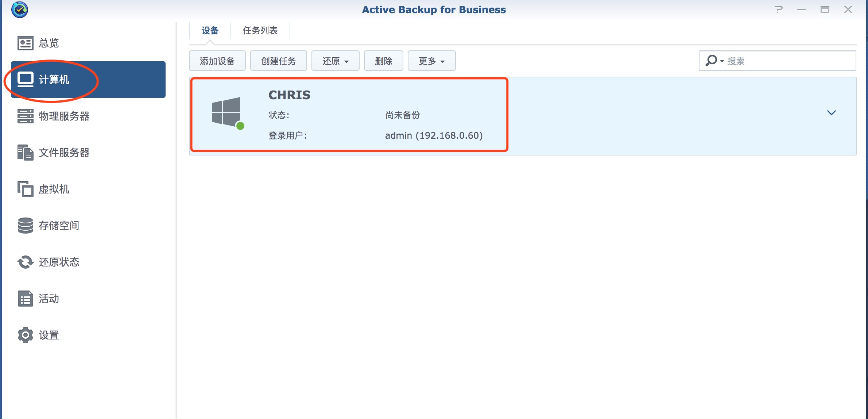
Task: Click admin (192.168.0.60) login user text
Action: tap(434, 136)
